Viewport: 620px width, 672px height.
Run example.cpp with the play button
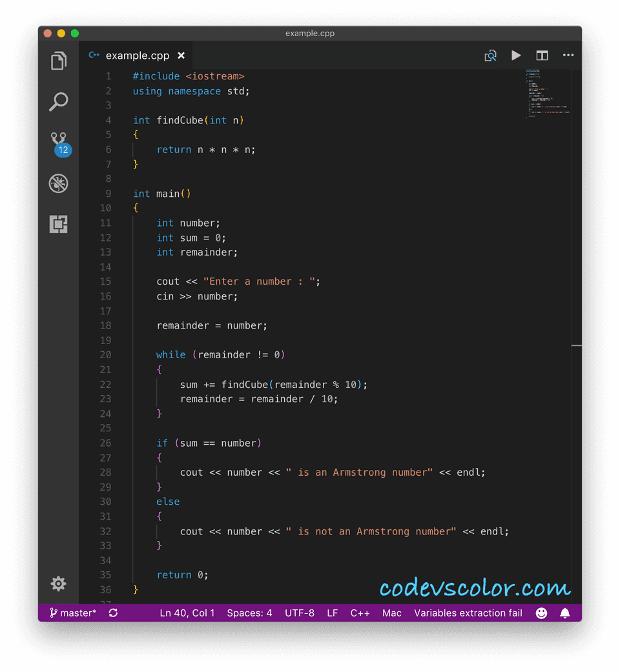tap(516, 55)
